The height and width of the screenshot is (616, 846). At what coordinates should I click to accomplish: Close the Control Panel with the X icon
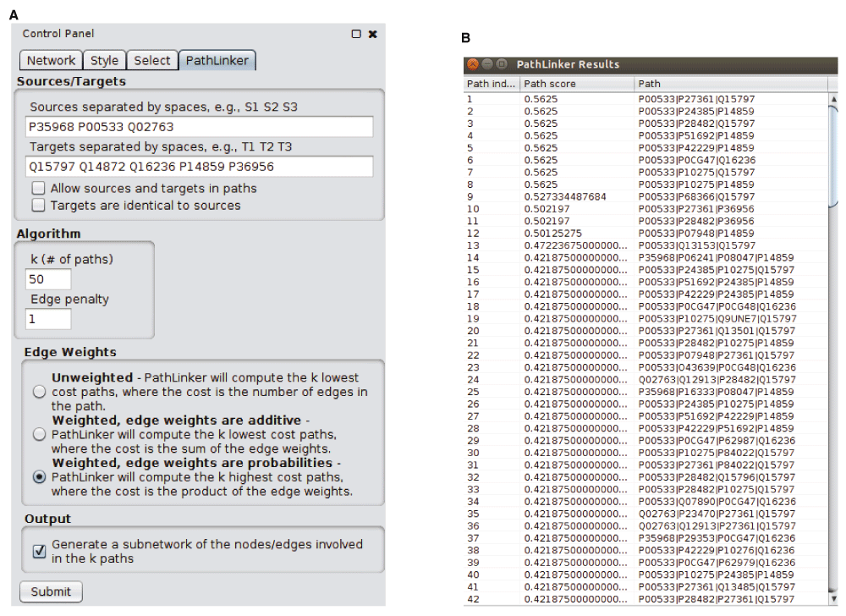[x=372, y=34]
